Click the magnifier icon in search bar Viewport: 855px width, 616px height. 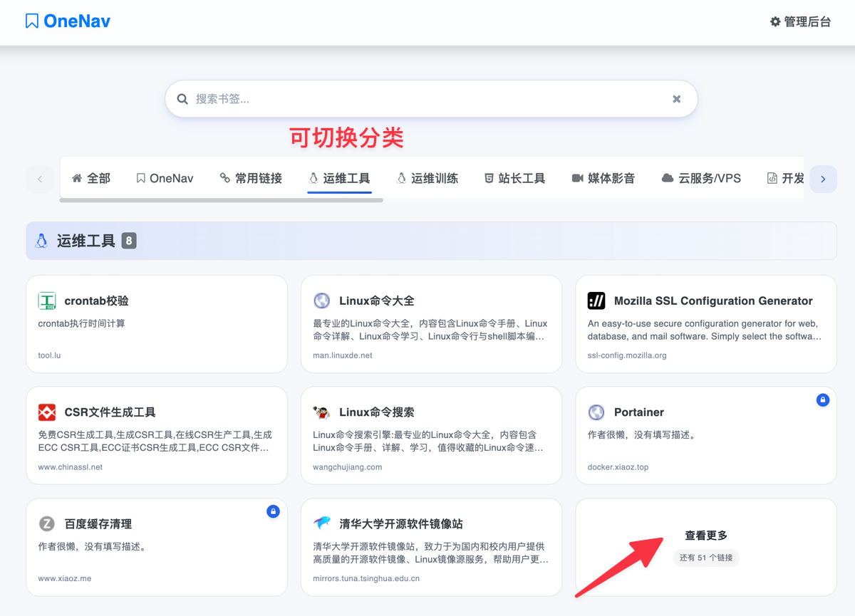(182, 99)
